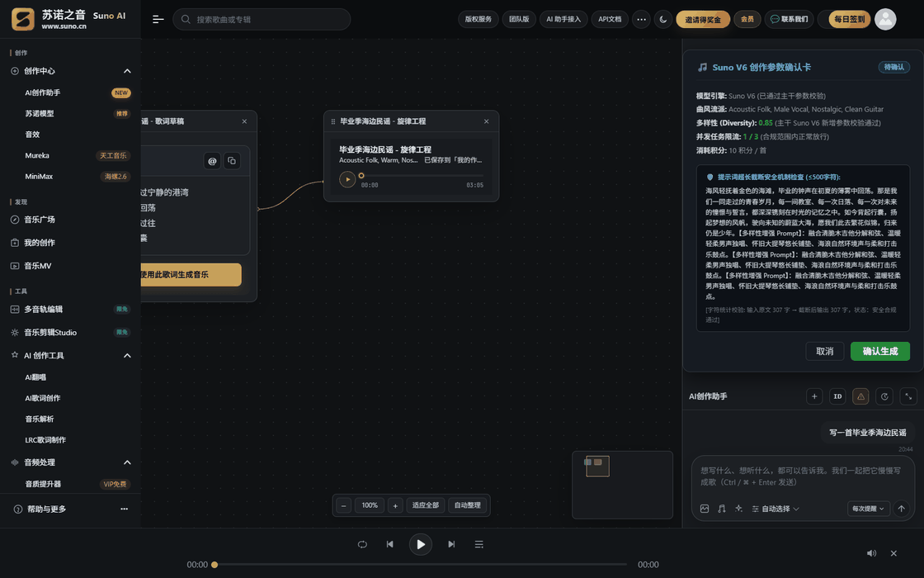This screenshot has width=924, height=578.
Task: Collapse the sidebar with the menu toggle icon
Action: [158, 20]
